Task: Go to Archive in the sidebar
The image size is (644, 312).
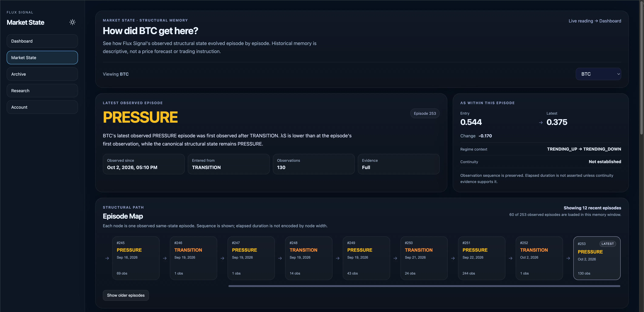Action: 42,74
